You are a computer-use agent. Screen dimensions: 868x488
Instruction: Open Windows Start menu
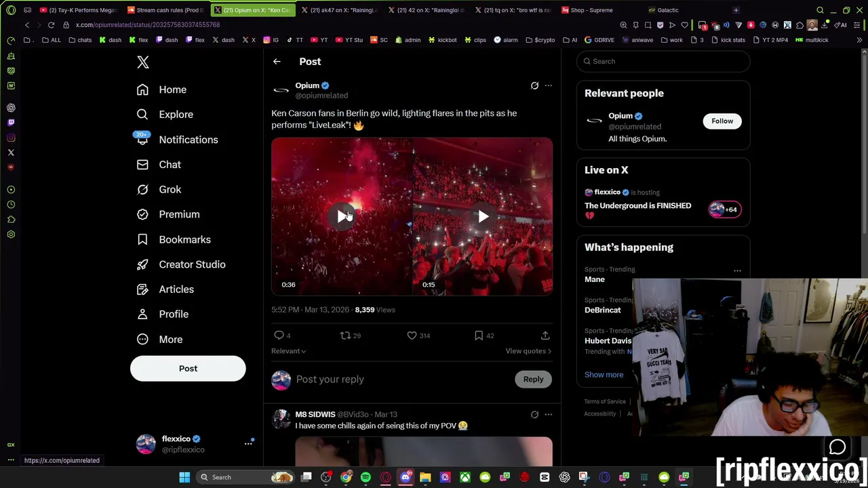(x=184, y=477)
